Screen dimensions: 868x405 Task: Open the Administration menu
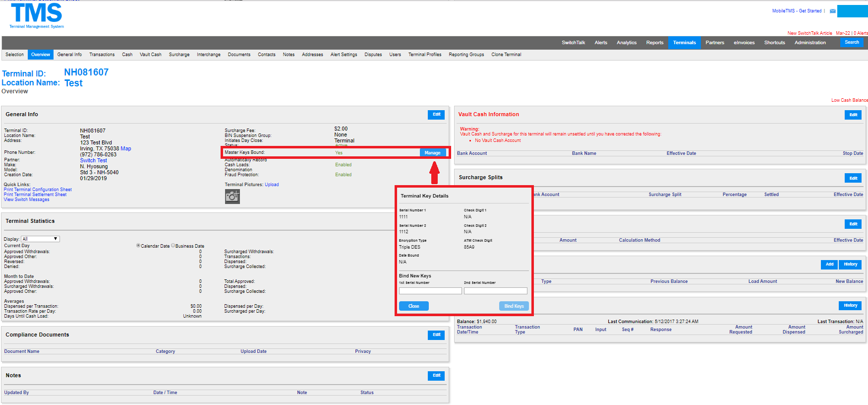(x=810, y=43)
